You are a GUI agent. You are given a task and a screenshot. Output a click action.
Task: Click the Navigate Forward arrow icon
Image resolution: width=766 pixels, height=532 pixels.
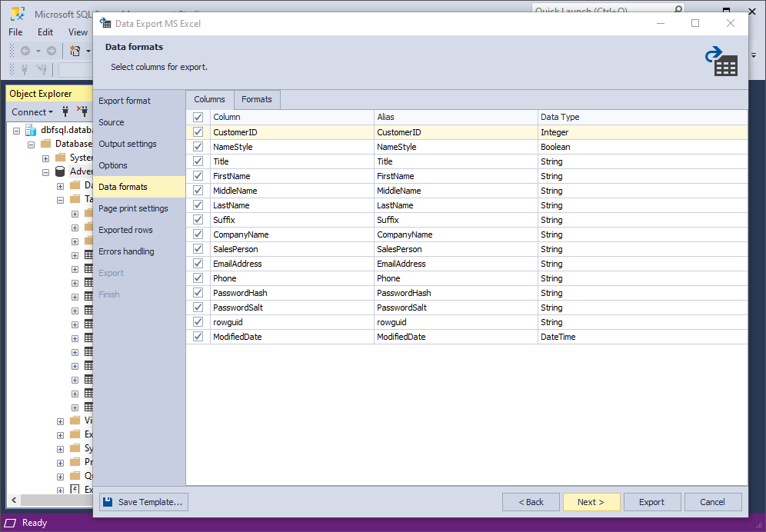coord(52,51)
